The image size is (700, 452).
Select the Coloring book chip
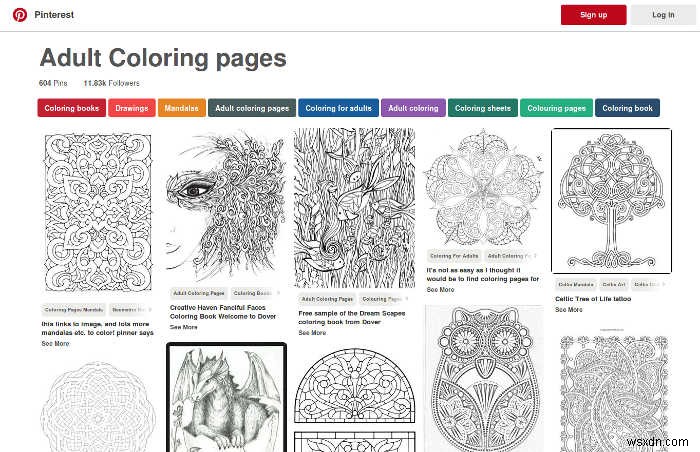click(627, 108)
